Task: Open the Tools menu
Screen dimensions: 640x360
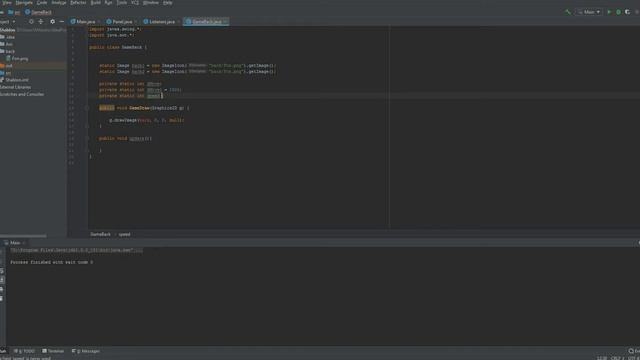Action: (x=122, y=2)
